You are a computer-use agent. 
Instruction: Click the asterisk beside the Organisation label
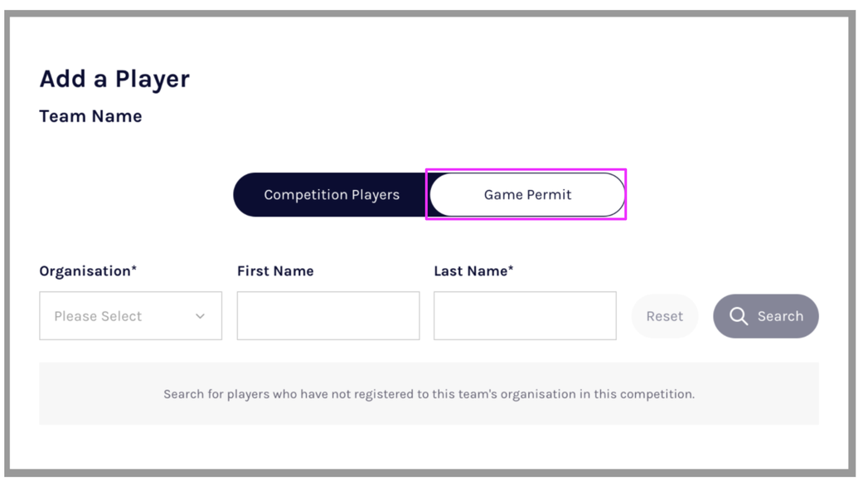[134, 269]
